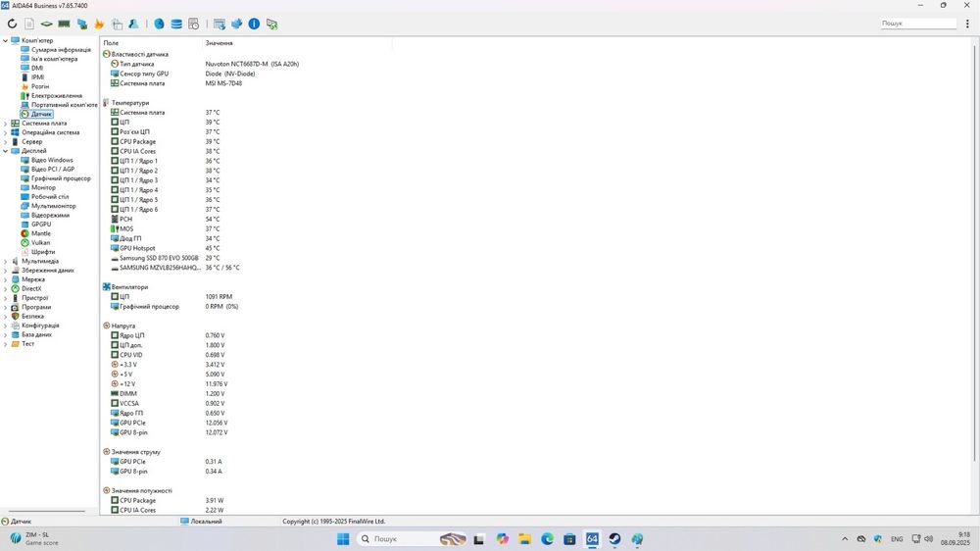Expand the Мультимедіа tree node
980x551 pixels.
pos(6,262)
